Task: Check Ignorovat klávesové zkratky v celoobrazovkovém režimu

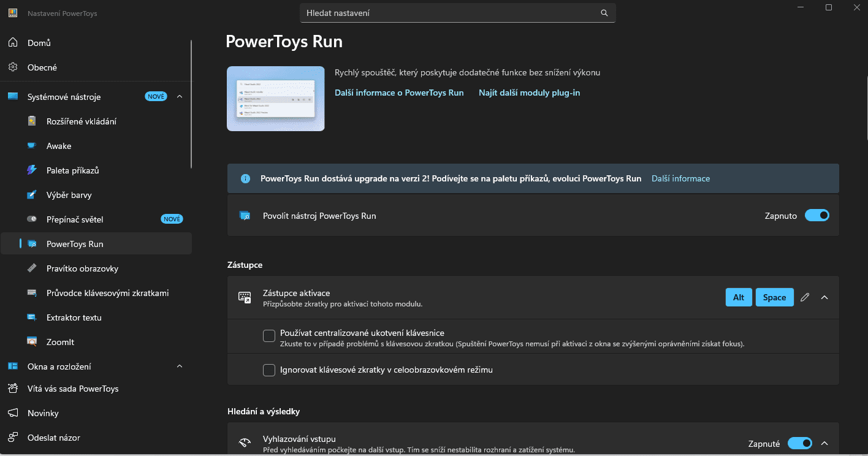Action: tap(268, 370)
